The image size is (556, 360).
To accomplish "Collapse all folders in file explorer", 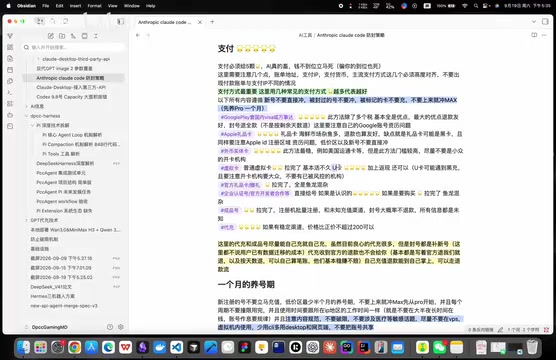I will [x=96, y=36].
